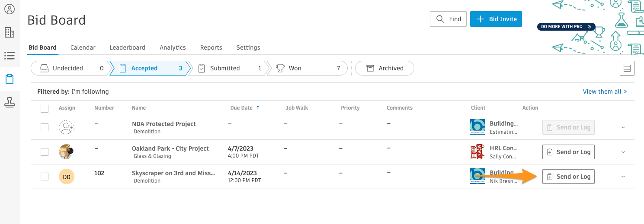The width and height of the screenshot is (644, 224).
Task: Open the user profile icon in sidebar
Action: coord(9,9)
